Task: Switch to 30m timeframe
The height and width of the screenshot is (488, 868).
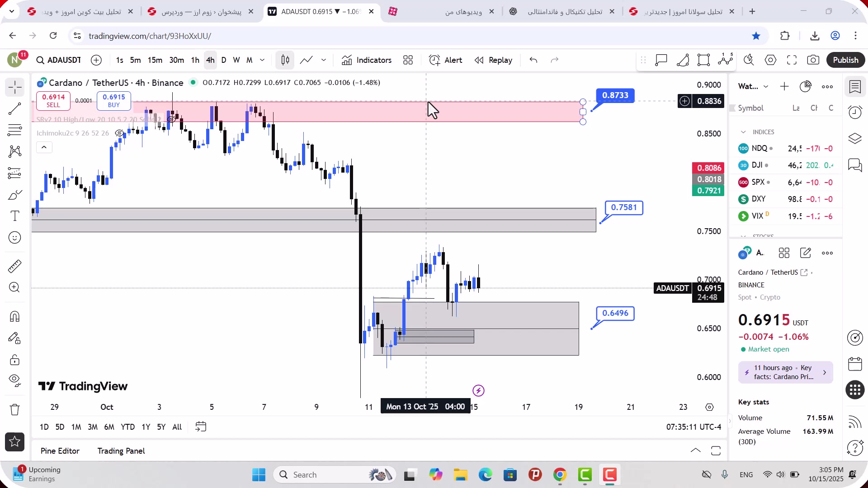Action: (x=176, y=60)
